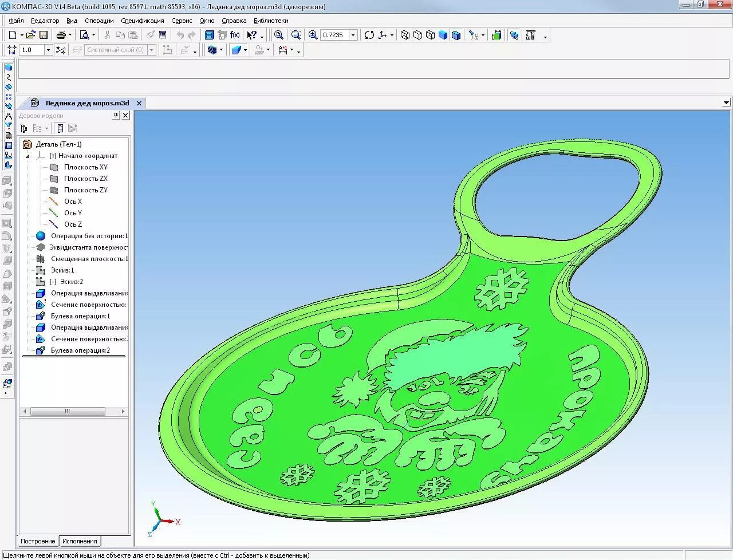Save the model with the floppy disk icon
The width and height of the screenshot is (733, 560).
[x=43, y=35]
